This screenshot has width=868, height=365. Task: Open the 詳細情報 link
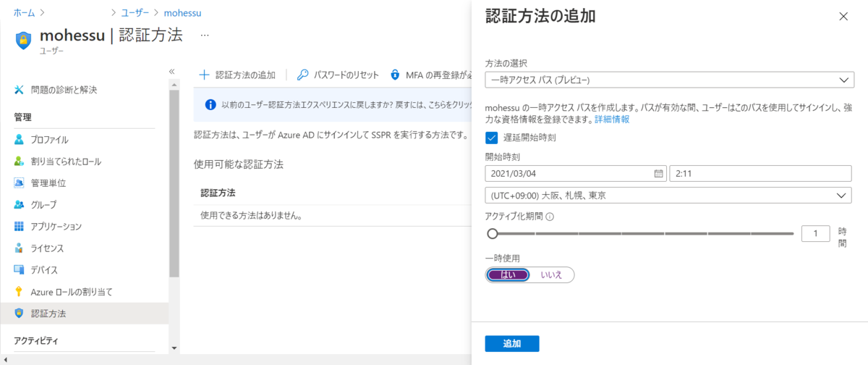click(612, 119)
